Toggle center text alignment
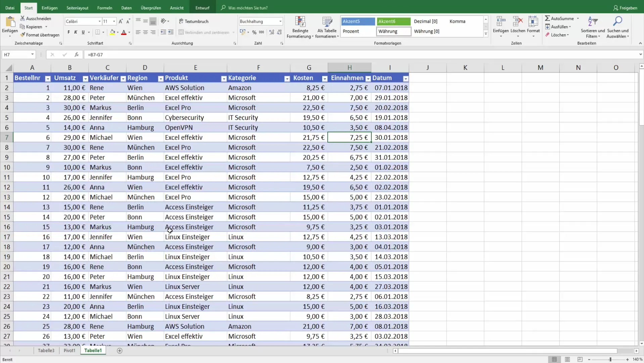The height and width of the screenshot is (363, 644). 145,32
